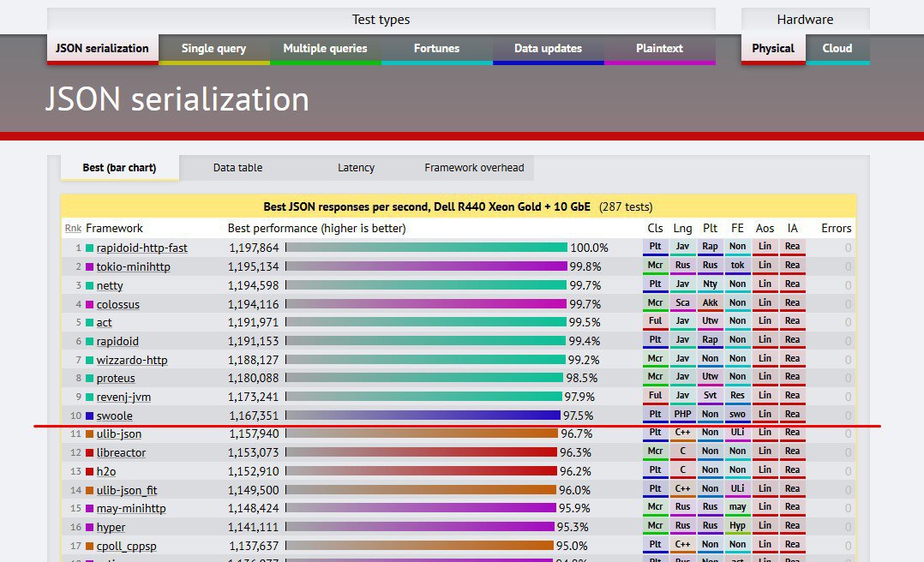Follow the act framework link
924x562 pixels.
coord(104,323)
